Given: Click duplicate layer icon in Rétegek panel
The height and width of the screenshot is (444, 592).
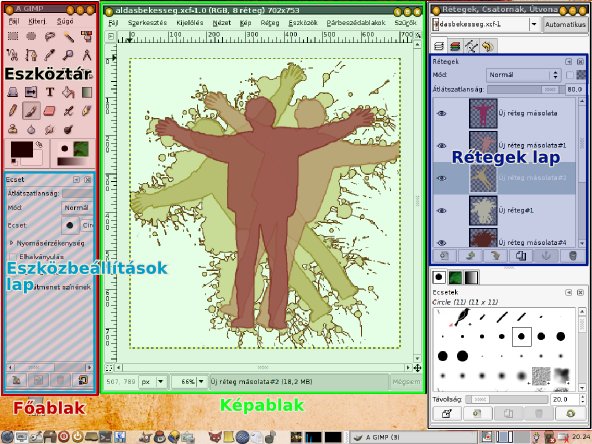Looking at the screenshot, I should (x=521, y=256).
